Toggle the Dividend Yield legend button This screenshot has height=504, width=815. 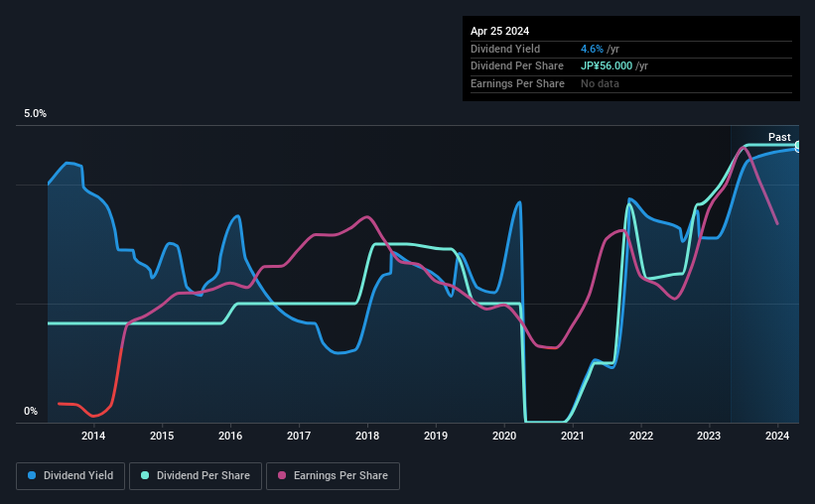70,476
